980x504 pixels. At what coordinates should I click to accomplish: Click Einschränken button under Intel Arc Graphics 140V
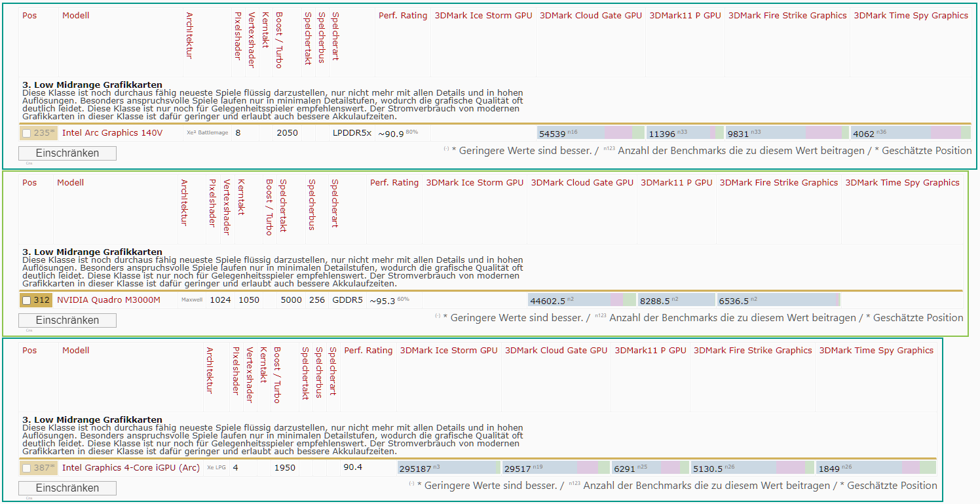tap(67, 153)
